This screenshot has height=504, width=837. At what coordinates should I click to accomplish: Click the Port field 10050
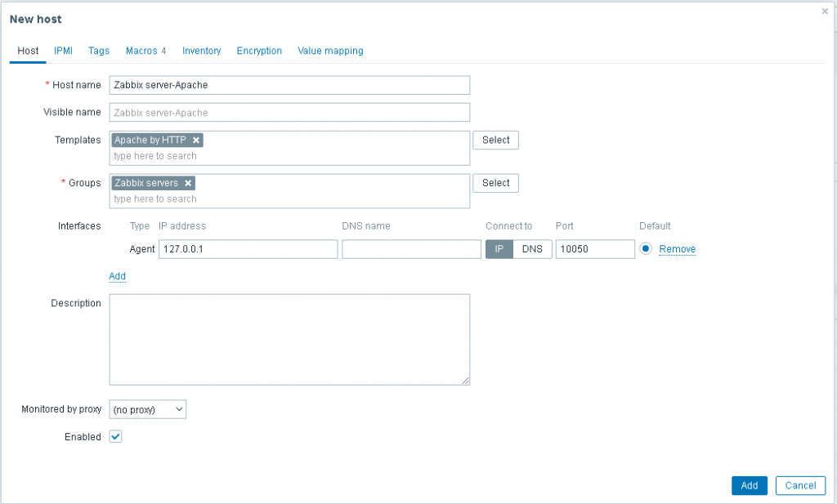pos(595,249)
